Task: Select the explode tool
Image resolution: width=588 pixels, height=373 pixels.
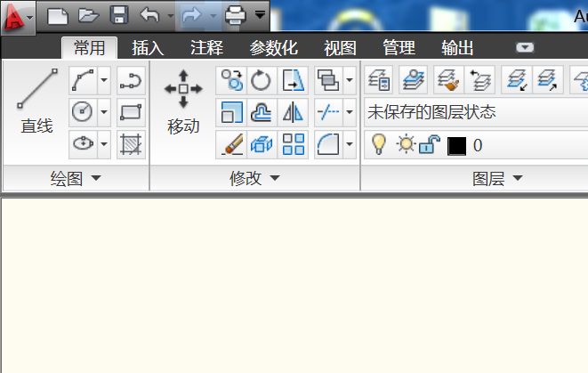Action: [262, 144]
